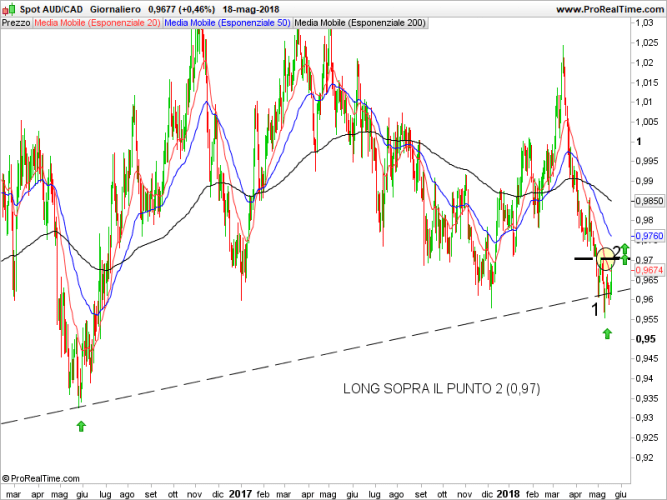Toggle the Prezzo legend label
This screenshot has width=667, height=500.
(x=16, y=21)
